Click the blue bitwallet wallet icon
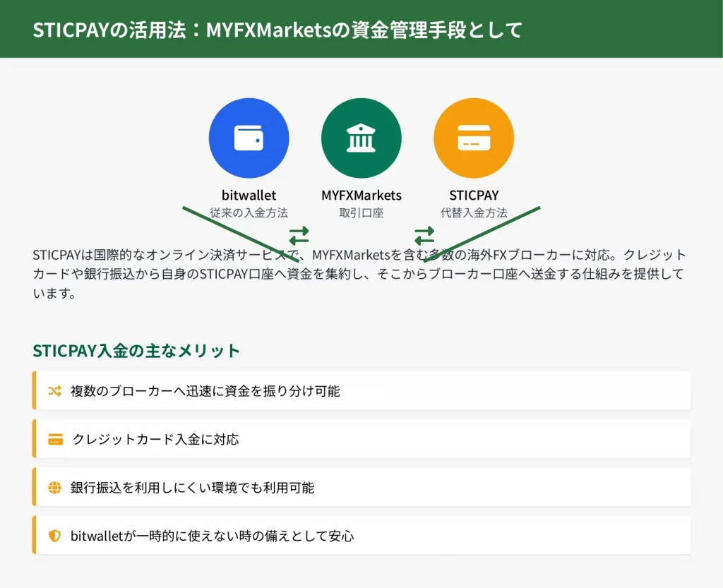 pos(249,138)
